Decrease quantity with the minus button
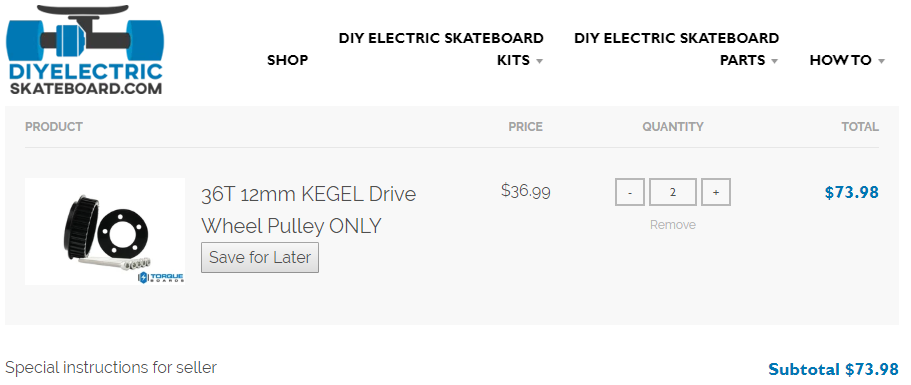The width and height of the screenshot is (911, 385). (x=630, y=192)
